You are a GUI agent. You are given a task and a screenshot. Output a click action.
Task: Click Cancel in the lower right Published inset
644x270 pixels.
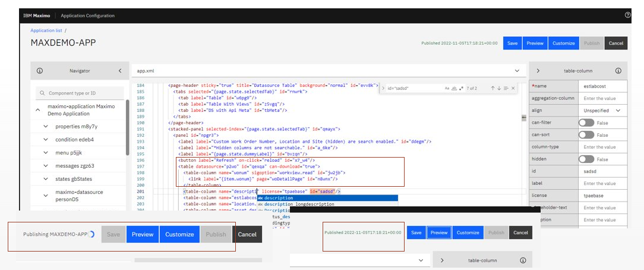pos(520,233)
